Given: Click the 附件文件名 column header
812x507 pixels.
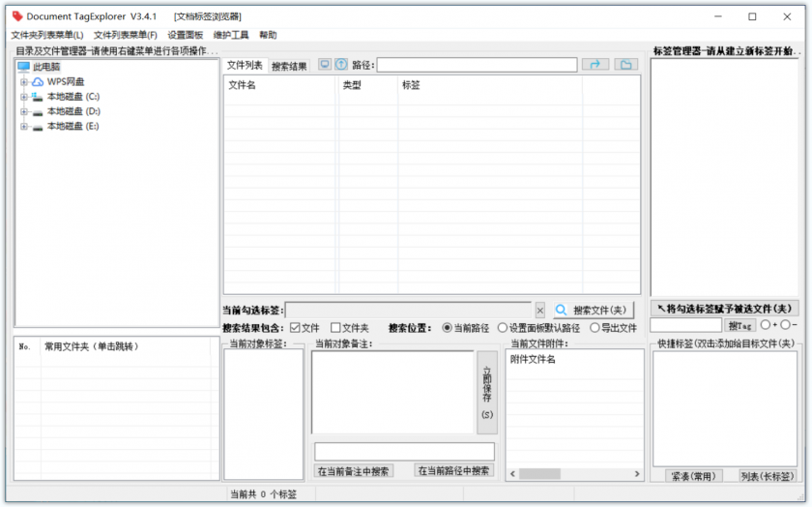Looking at the screenshot, I should 574,359.
